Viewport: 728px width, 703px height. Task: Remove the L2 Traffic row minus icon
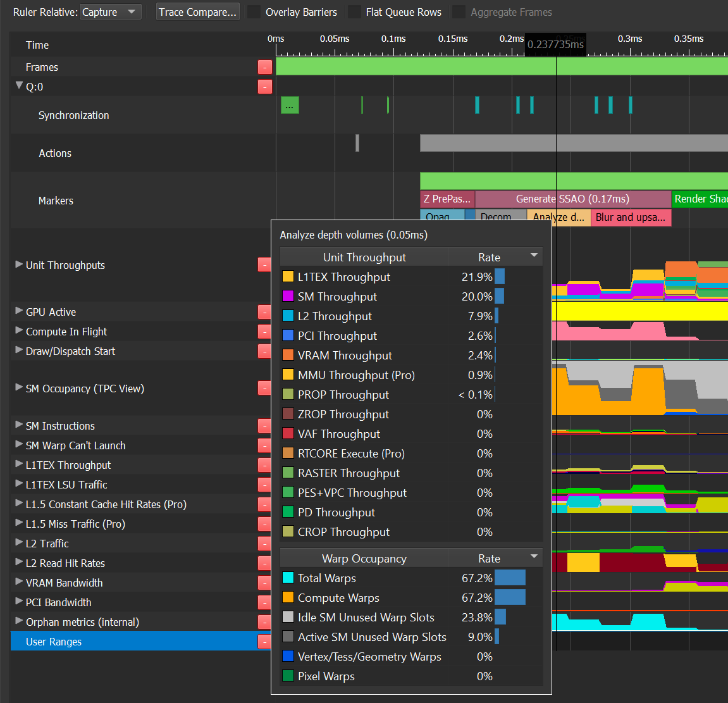(x=265, y=544)
